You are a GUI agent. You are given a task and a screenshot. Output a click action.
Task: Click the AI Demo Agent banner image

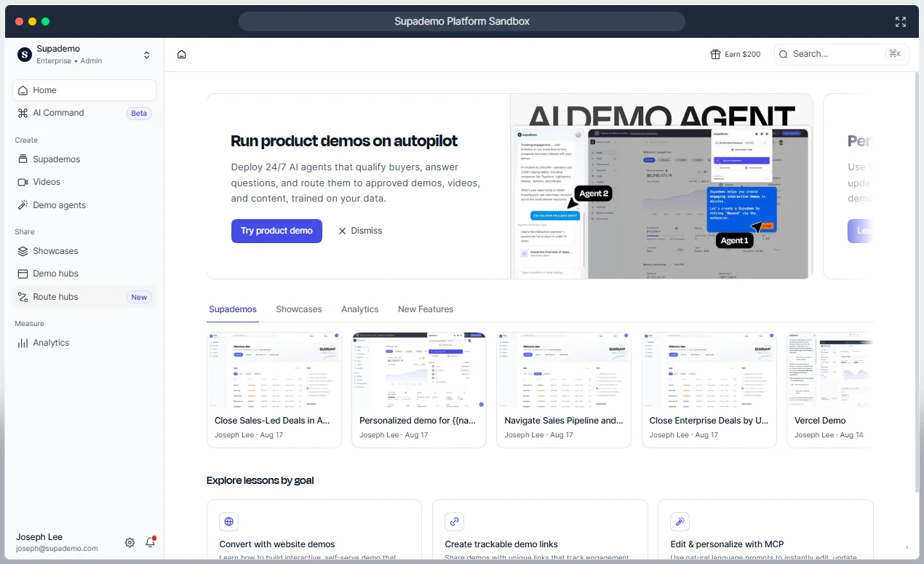tap(661, 186)
